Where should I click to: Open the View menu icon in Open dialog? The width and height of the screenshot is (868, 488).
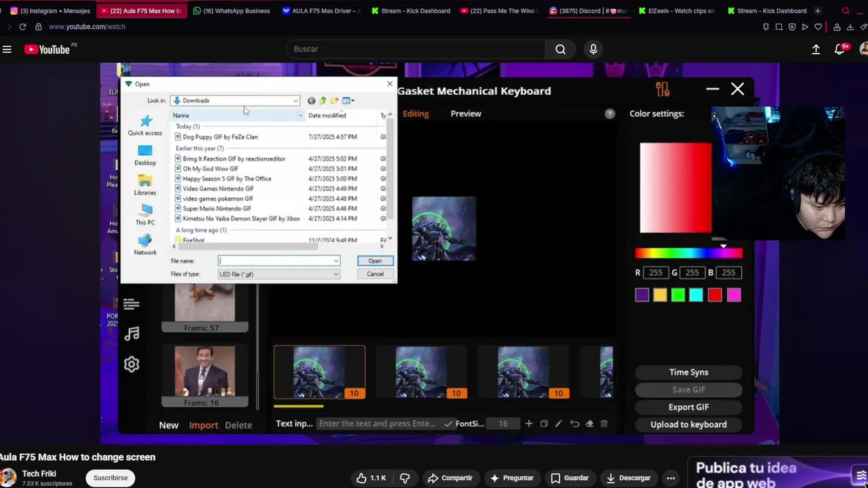click(x=348, y=100)
